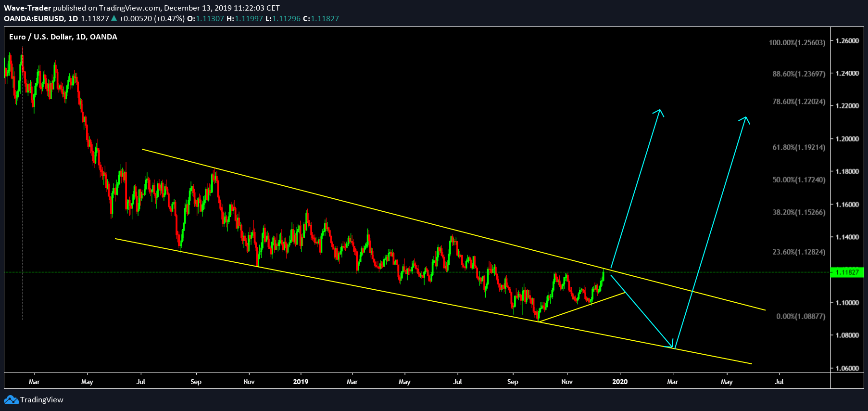Click the green up-triangle change indicator

114,18
